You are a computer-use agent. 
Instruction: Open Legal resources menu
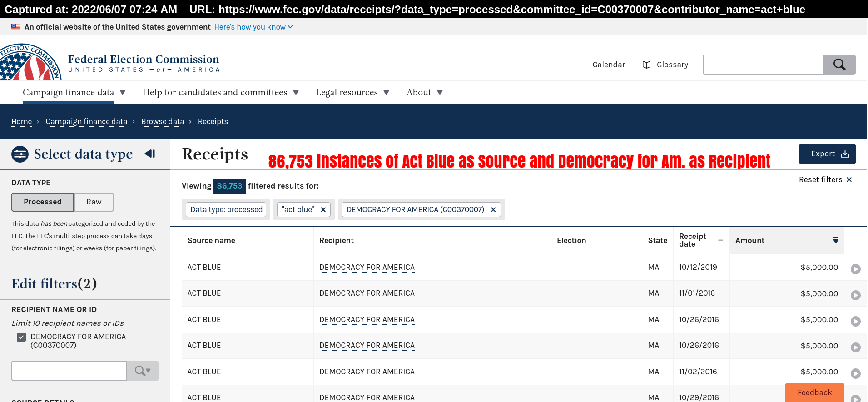[352, 92]
